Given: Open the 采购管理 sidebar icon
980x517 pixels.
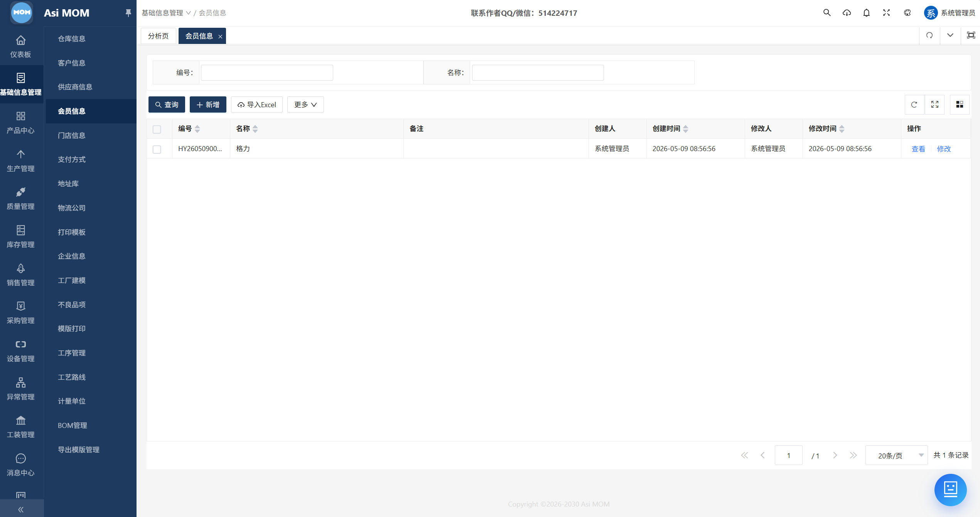Looking at the screenshot, I should coord(21,306).
